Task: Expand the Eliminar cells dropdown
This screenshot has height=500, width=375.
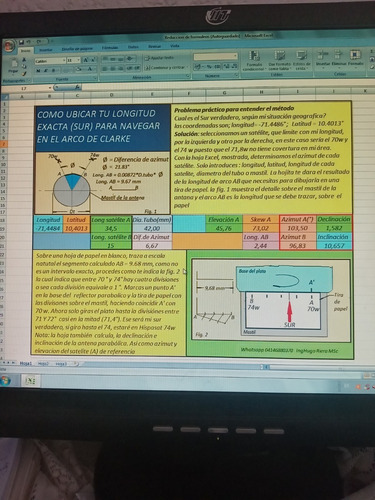Action: point(339,68)
